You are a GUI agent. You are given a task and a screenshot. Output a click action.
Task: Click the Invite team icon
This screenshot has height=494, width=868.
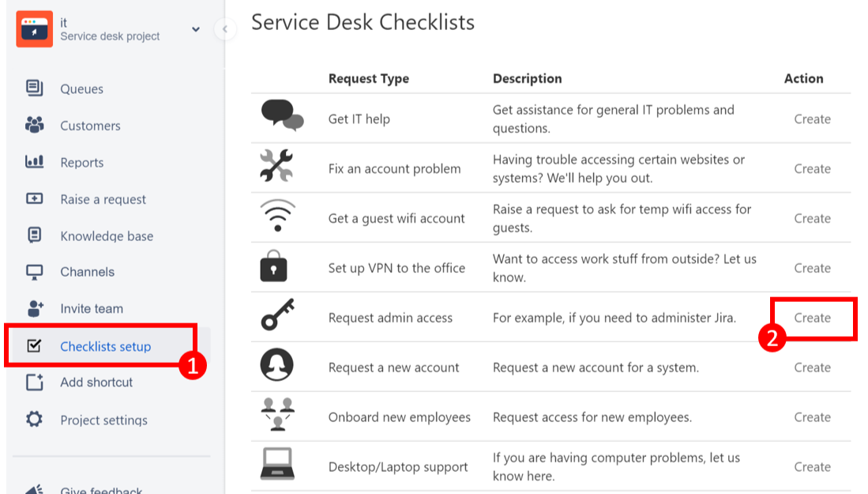tap(34, 308)
